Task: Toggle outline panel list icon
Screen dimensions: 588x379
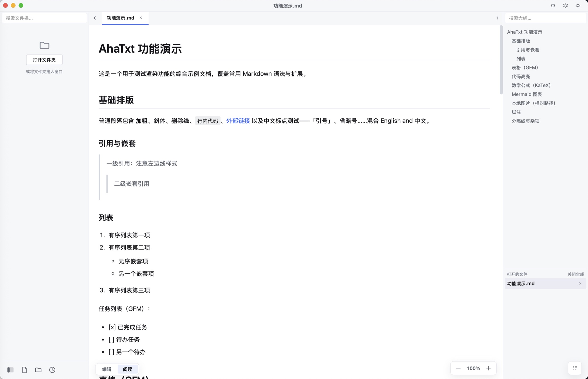Action: pyautogui.click(x=575, y=368)
